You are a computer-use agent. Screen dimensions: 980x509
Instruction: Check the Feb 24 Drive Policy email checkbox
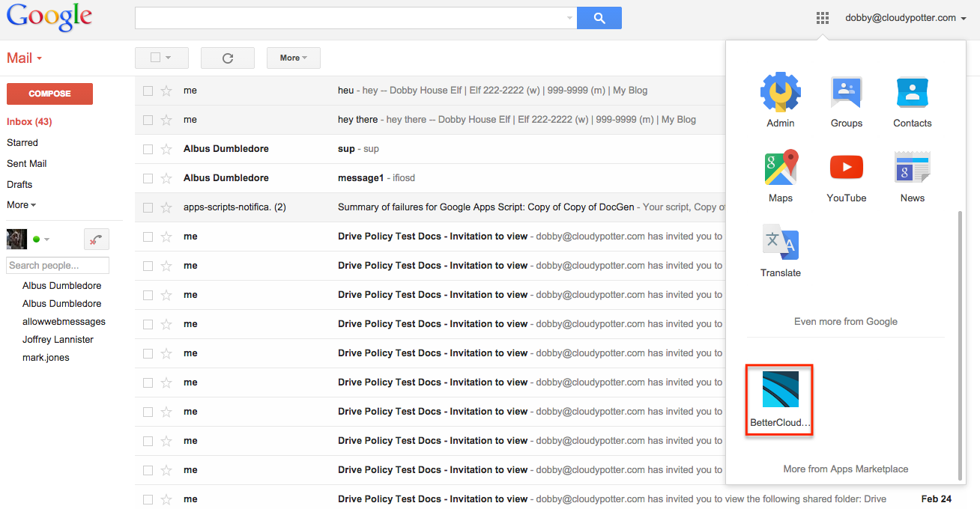pyautogui.click(x=148, y=499)
